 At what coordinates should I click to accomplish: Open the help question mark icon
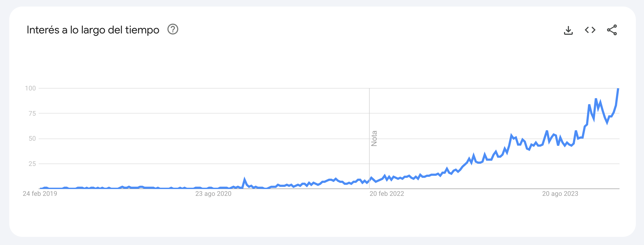(x=173, y=29)
